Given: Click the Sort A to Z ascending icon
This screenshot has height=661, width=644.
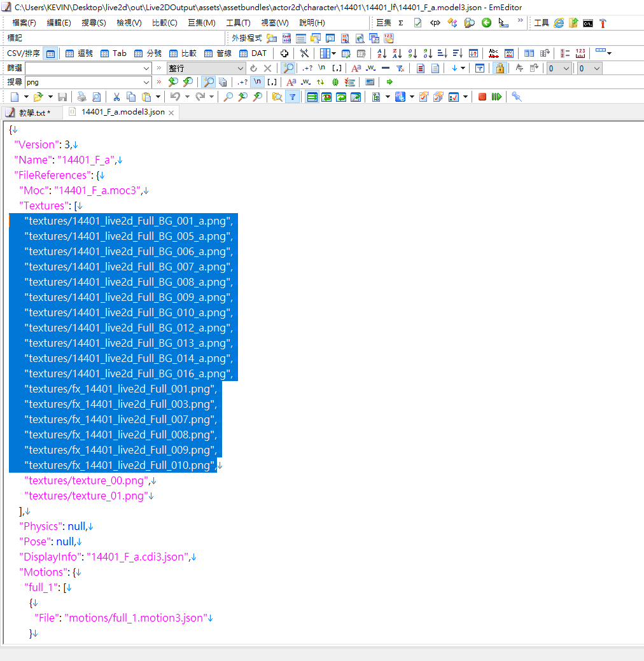Looking at the screenshot, I should pyautogui.click(x=382, y=53).
